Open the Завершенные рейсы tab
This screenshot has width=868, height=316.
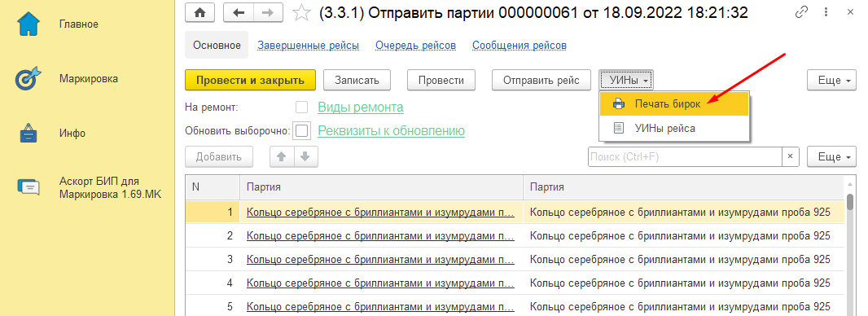[309, 46]
